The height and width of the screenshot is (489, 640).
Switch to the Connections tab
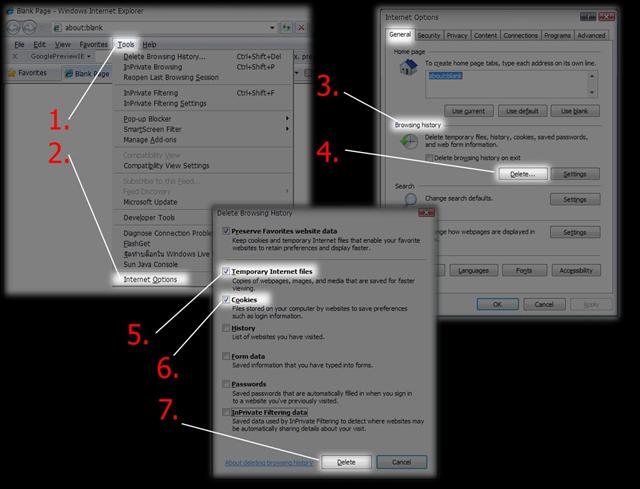[x=520, y=36]
